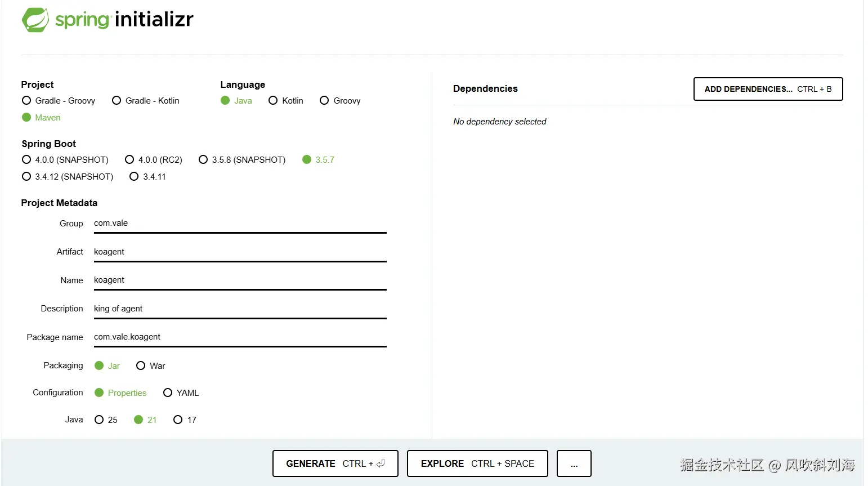Select Java as the language
The height and width of the screenshot is (486, 868).
[x=236, y=101]
